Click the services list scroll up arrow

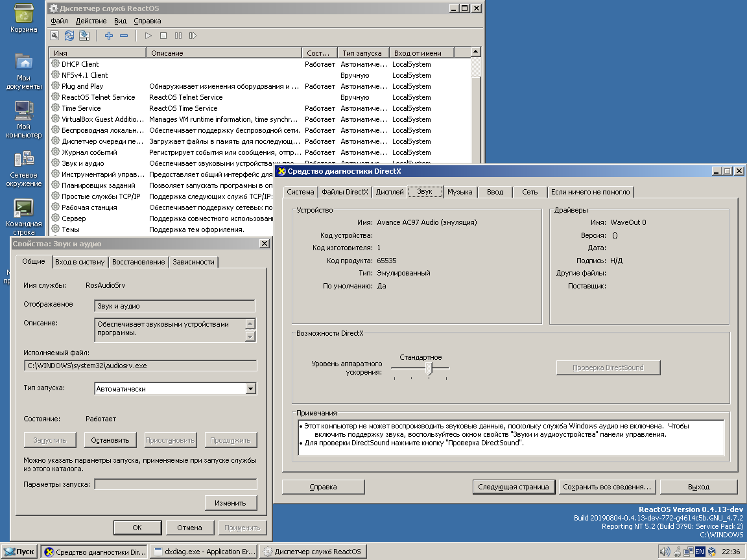click(475, 51)
